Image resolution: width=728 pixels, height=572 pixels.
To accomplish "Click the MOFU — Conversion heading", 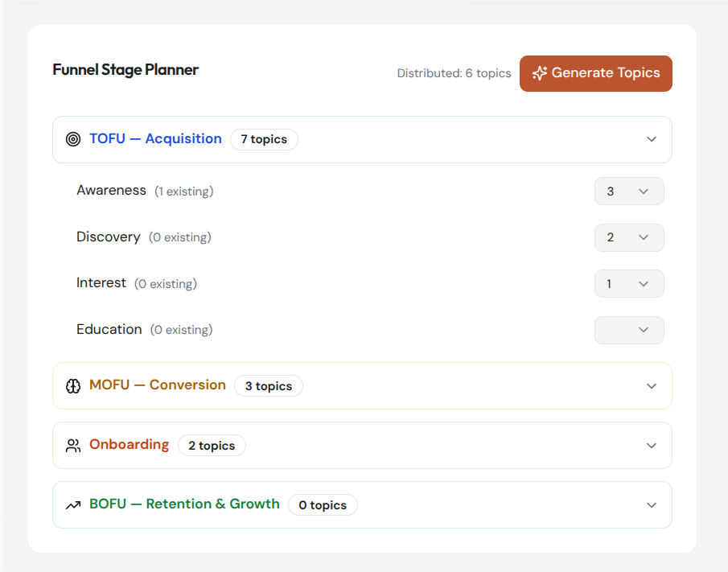I will (x=157, y=385).
